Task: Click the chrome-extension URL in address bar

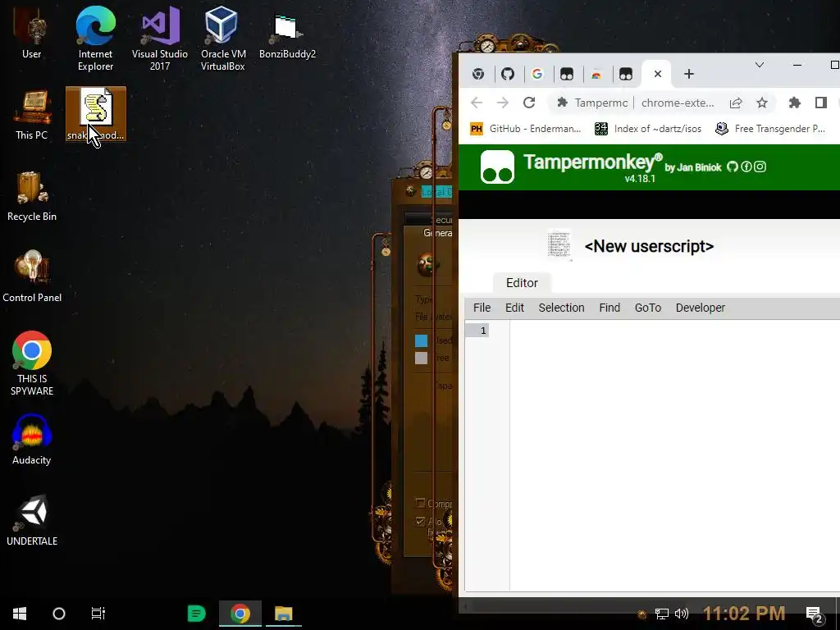Action: coord(678,103)
